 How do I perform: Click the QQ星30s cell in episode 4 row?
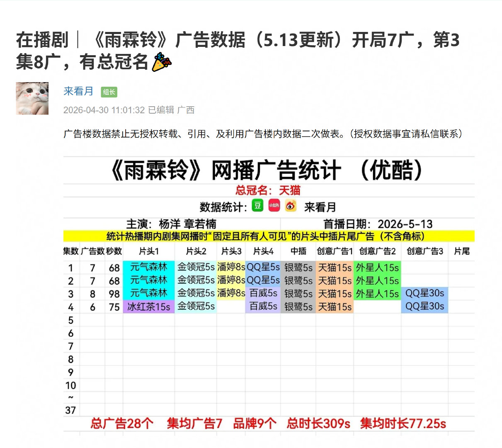point(425,307)
